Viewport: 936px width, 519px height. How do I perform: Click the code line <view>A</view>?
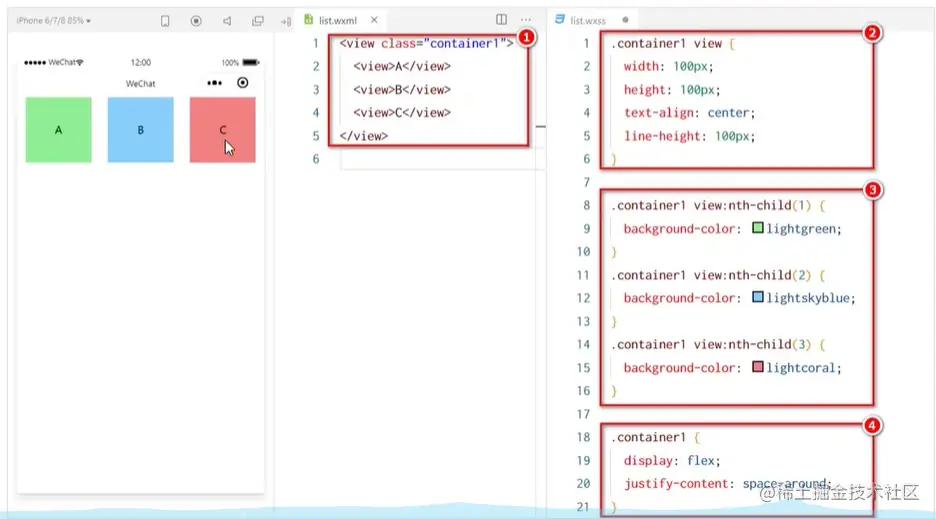point(402,66)
